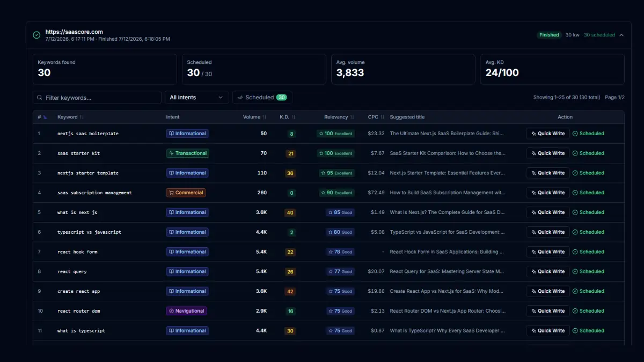Click the Avg. KD 24/100 card
Viewport: 644px width, 362px height.
click(x=552, y=69)
